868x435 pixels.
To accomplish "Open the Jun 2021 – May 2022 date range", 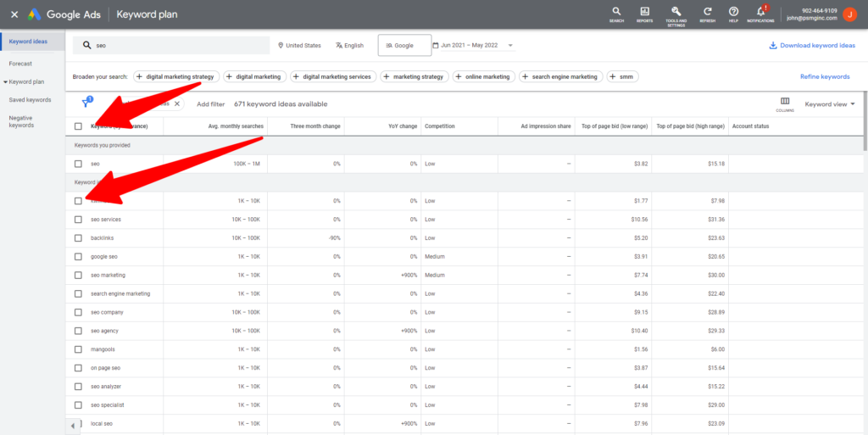I will pyautogui.click(x=473, y=46).
